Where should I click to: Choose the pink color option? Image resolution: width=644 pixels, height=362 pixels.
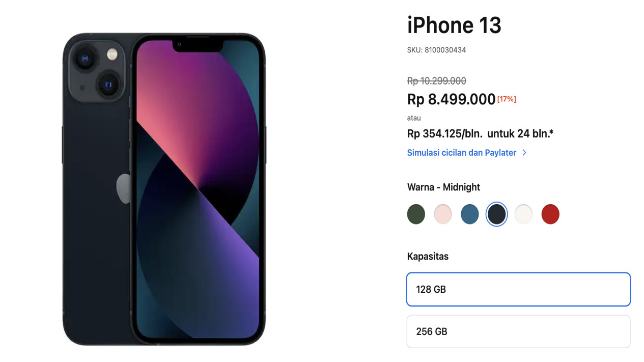pos(443,214)
